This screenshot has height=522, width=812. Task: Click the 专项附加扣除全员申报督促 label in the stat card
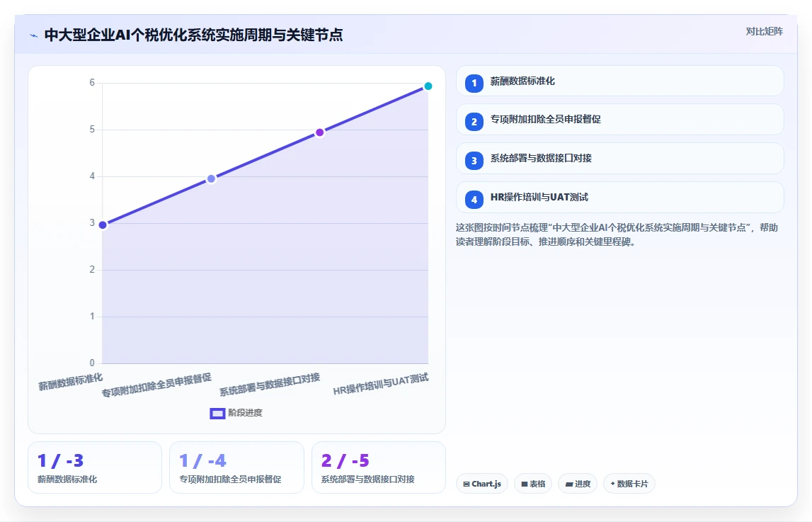[230, 480]
